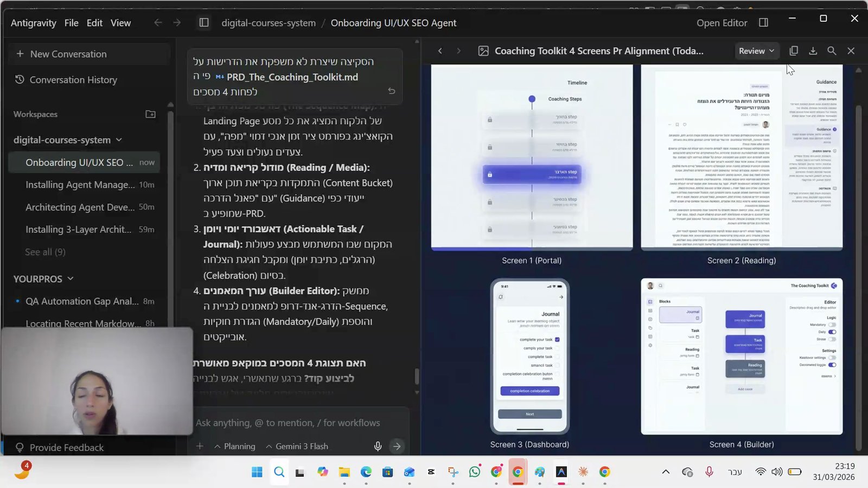Open the QA Automation Gap Anal... conversation
The height and width of the screenshot is (488, 868).
coord(84,301)
